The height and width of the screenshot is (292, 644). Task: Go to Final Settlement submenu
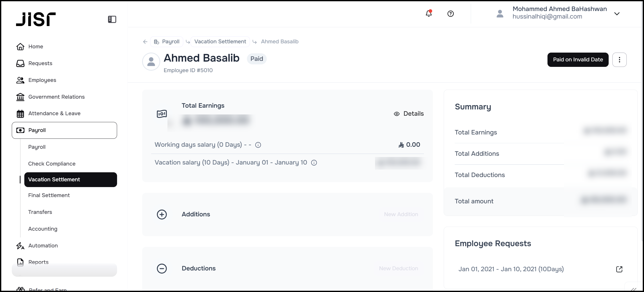click(49, 195)
